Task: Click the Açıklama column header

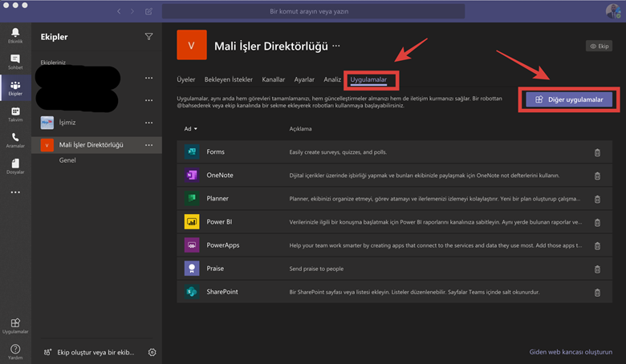Action: pyautogui.click(x=300, y=129)
